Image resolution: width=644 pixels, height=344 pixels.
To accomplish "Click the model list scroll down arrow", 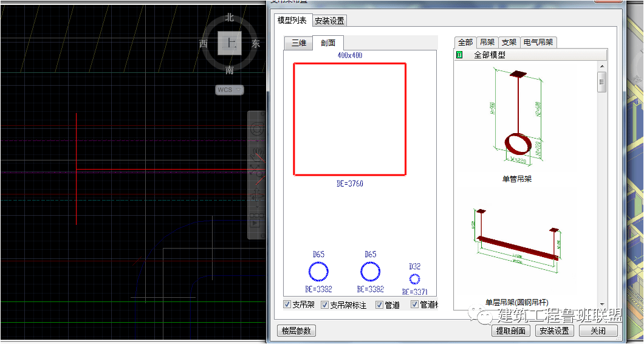I will (x=602, y=304).
